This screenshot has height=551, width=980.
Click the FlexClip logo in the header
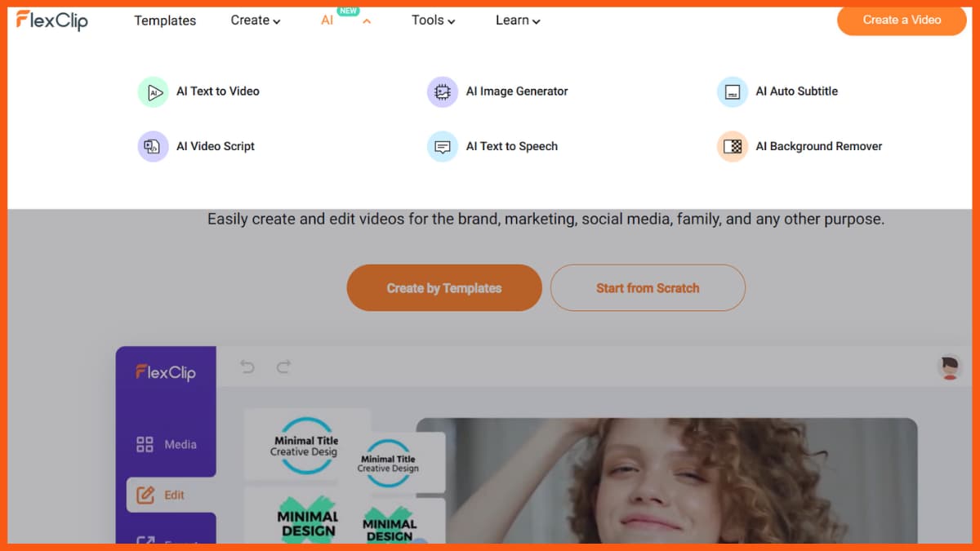pyautogui.click(x=52, y=20)
